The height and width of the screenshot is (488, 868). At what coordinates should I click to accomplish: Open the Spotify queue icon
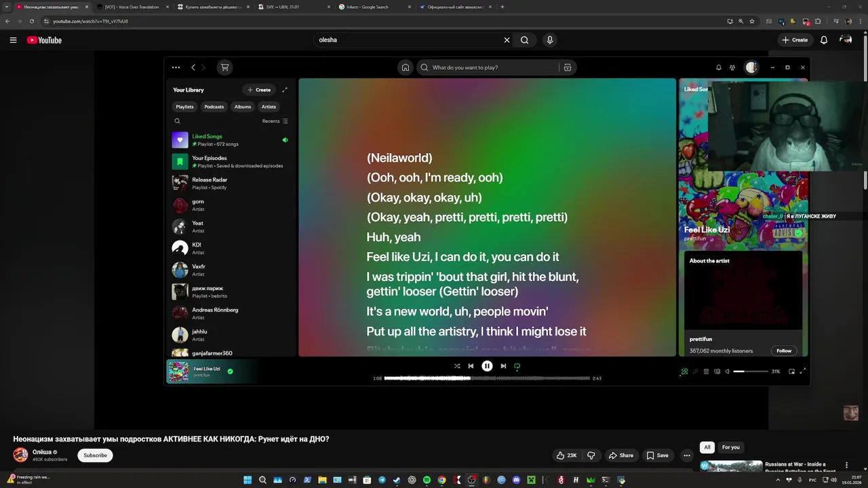tap(706, 371)
